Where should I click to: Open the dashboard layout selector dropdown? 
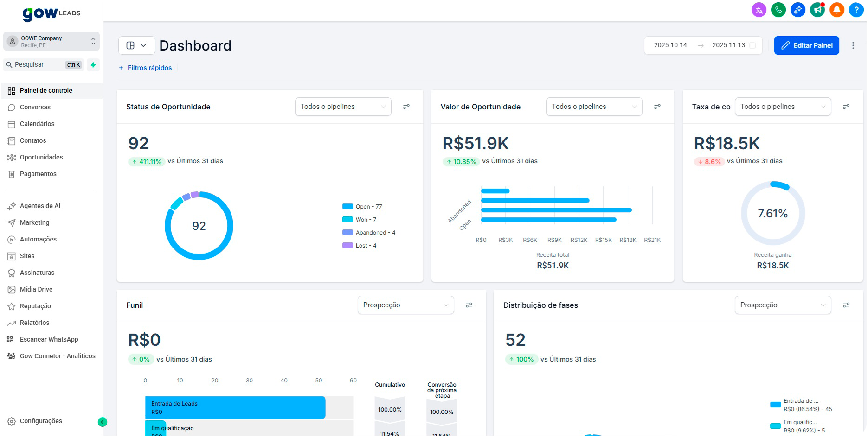pyautogui.click(x=136, y=45)
